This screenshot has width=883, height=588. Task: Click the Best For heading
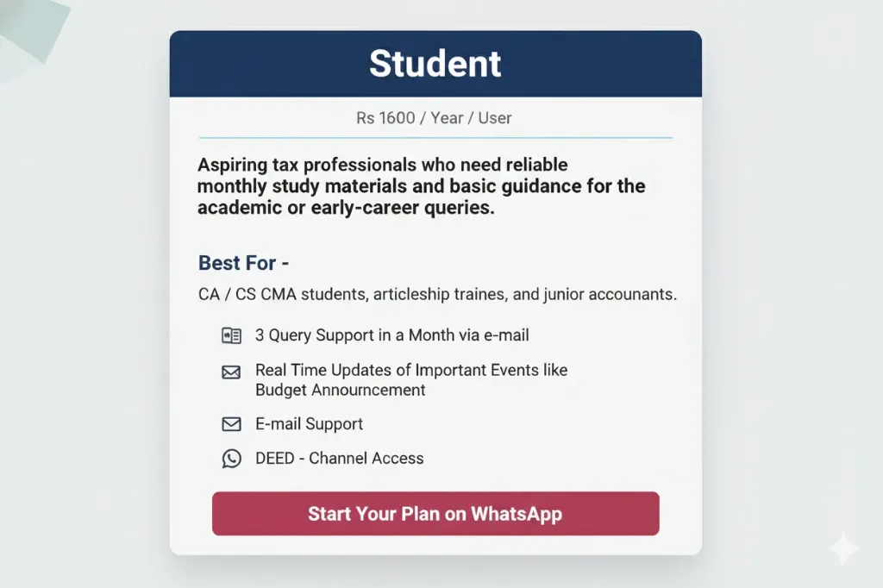[243, 263]
